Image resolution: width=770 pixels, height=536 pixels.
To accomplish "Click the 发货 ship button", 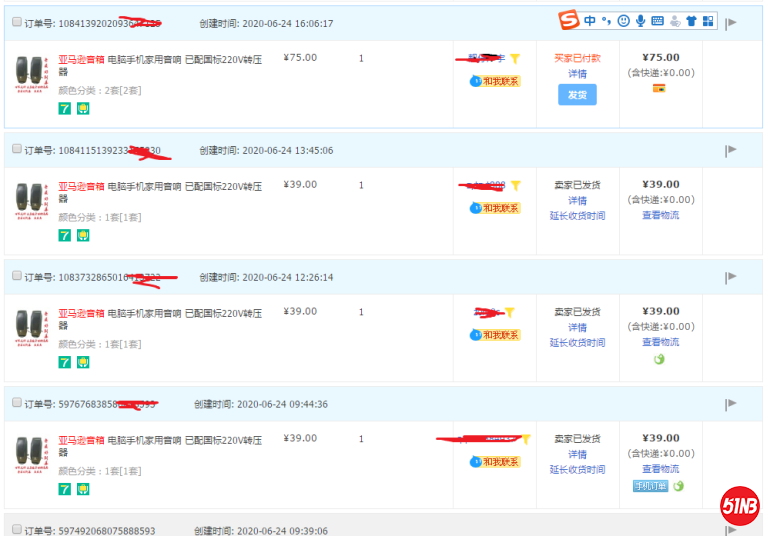I will point(577,95).
